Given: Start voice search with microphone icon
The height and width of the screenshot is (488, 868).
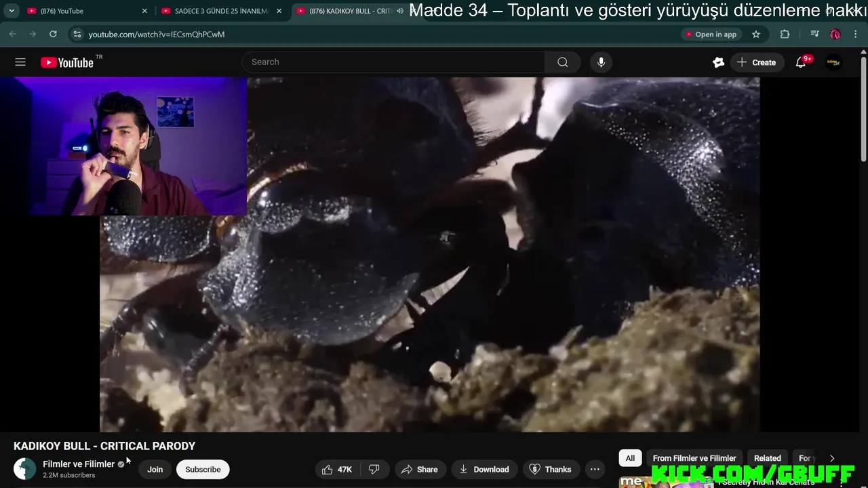Looking at the screenshot, I should (601, 62).
